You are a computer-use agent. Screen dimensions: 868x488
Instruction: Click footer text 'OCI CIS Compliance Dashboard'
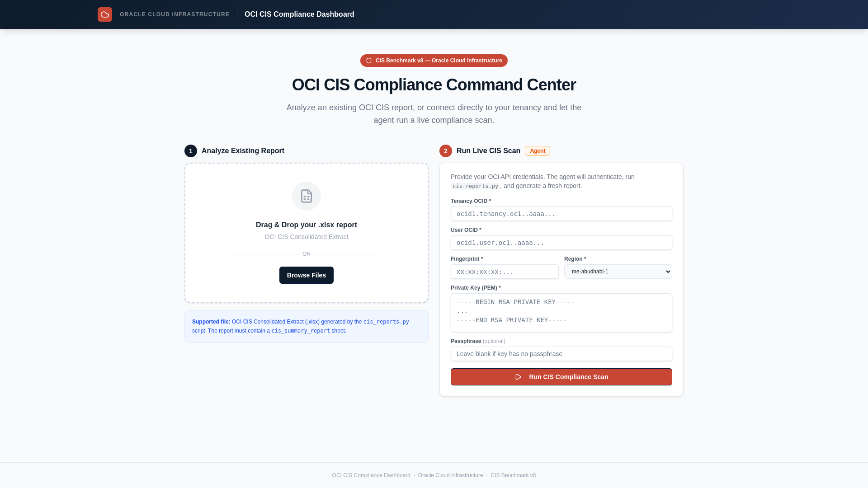click(x=371, y=475)
